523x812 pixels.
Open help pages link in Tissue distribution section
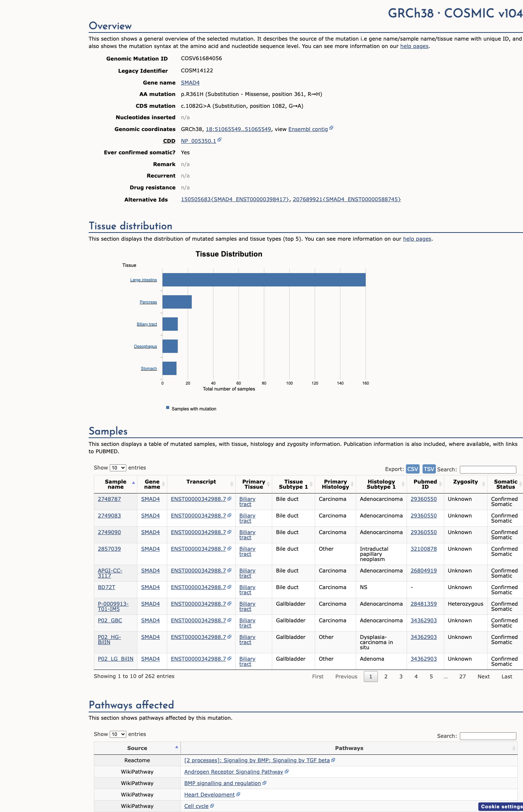pos(417,239)
